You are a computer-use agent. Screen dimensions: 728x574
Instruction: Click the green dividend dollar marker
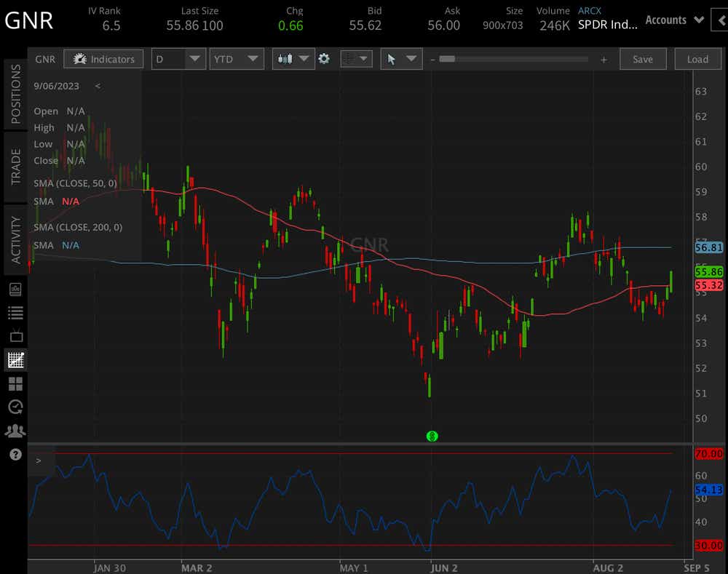[432, 437]
